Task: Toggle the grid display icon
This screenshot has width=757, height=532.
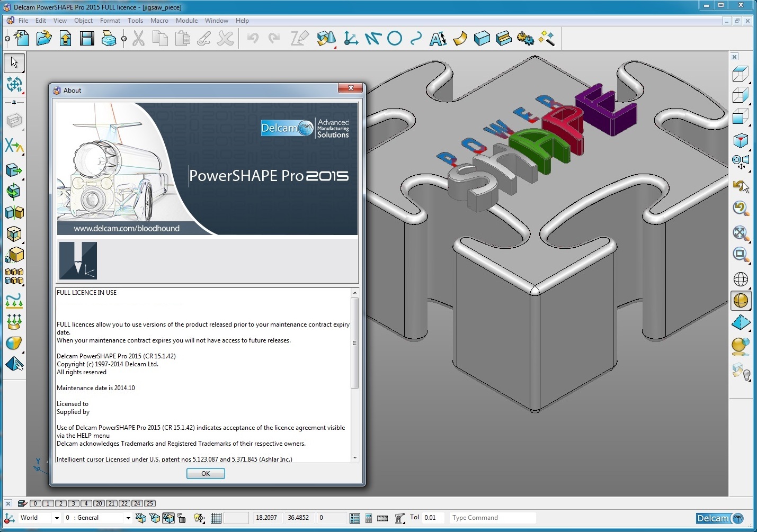Action: 216,518
